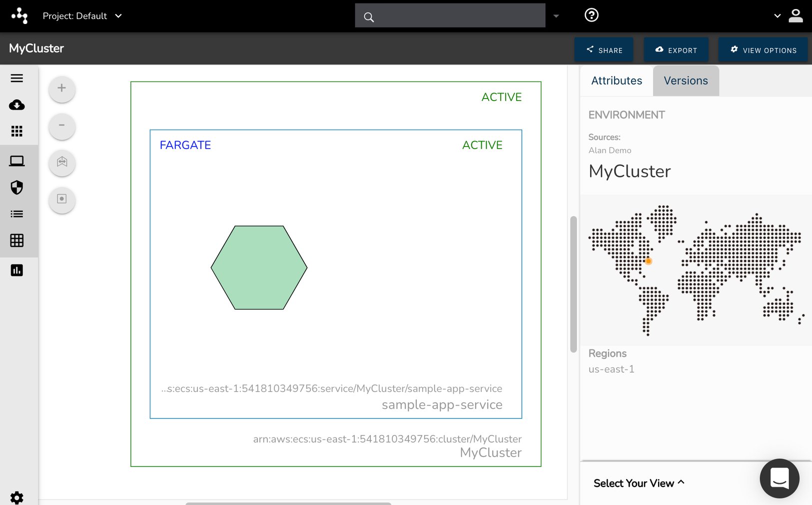The image size is (812, 505).
Task: Toggle the fit-to-view map control
Action: click(61, 162)
